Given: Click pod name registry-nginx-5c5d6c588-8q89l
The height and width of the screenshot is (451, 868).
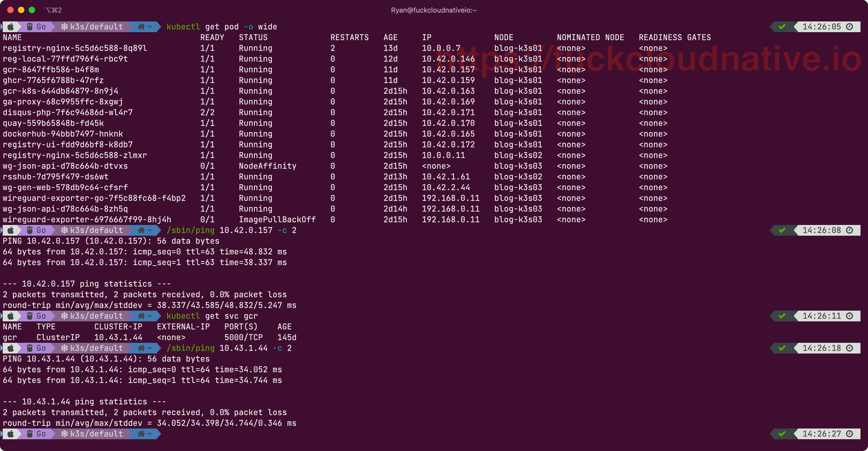Looking at the screenshot, I should [x=75, y=48].
